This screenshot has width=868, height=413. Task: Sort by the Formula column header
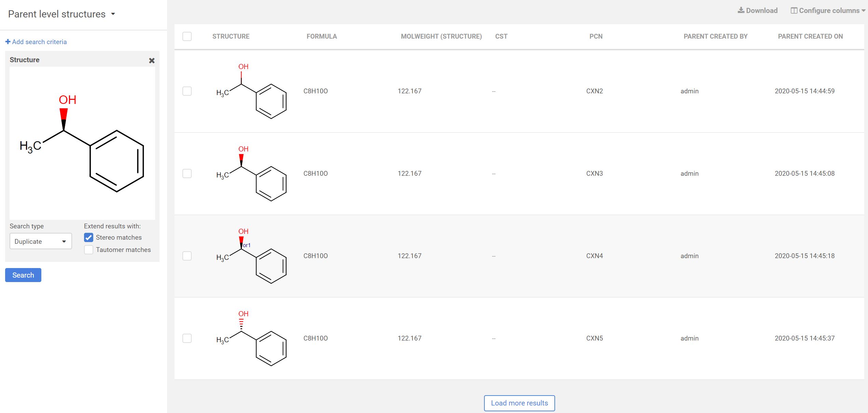pyautogui.click(x=321, y=36)
